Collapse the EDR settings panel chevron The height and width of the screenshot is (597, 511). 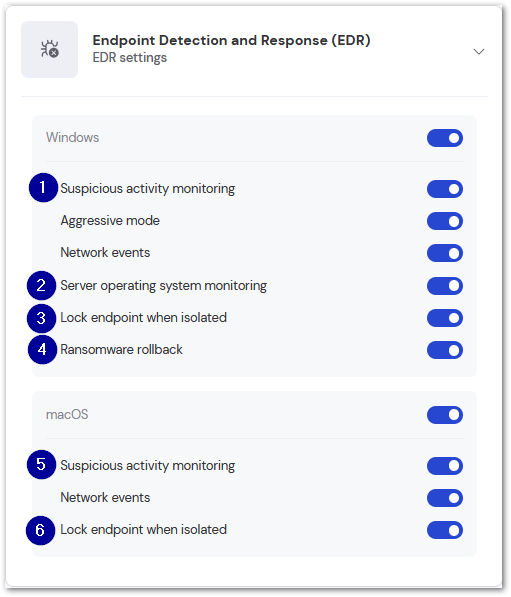[x=479, y=51]
